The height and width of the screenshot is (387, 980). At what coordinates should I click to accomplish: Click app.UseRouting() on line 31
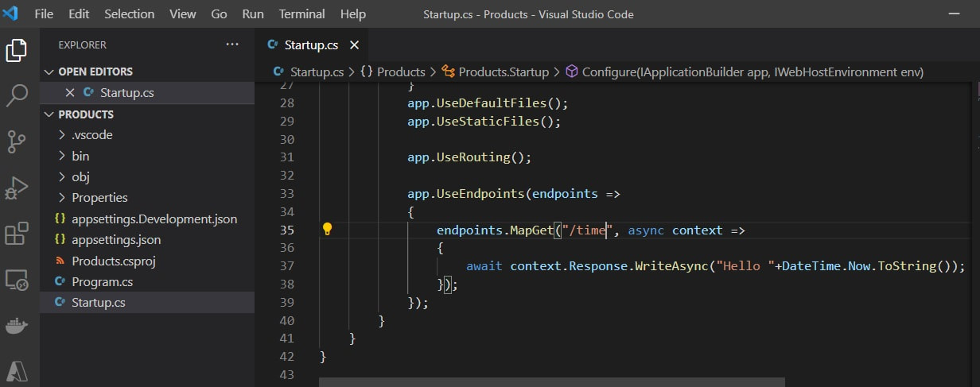point(469,157)
